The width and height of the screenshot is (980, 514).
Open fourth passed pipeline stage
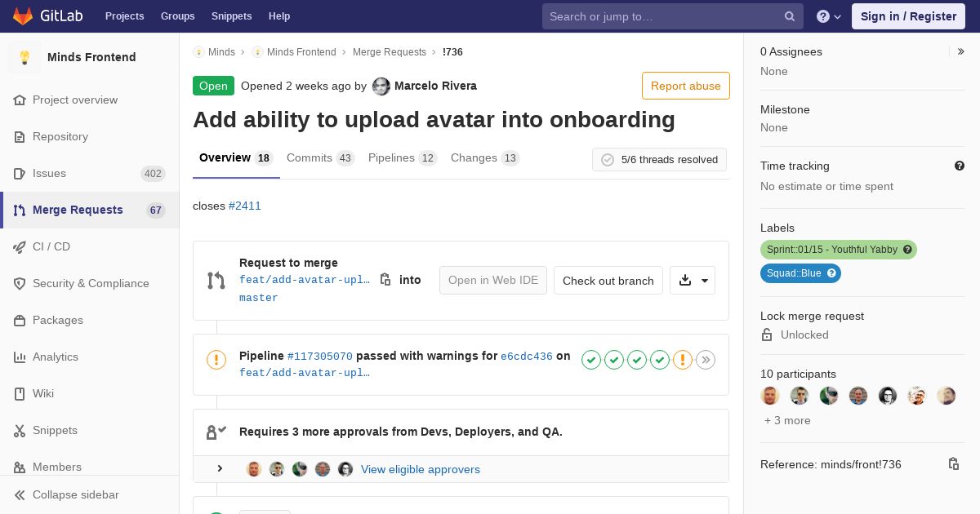pyautogui.click(x=660, y=360)
